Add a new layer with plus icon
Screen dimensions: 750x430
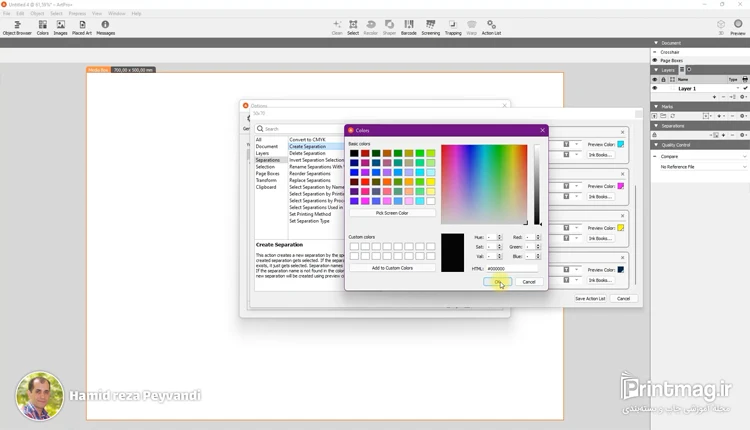pyautogui.click(x=715, y=97)
